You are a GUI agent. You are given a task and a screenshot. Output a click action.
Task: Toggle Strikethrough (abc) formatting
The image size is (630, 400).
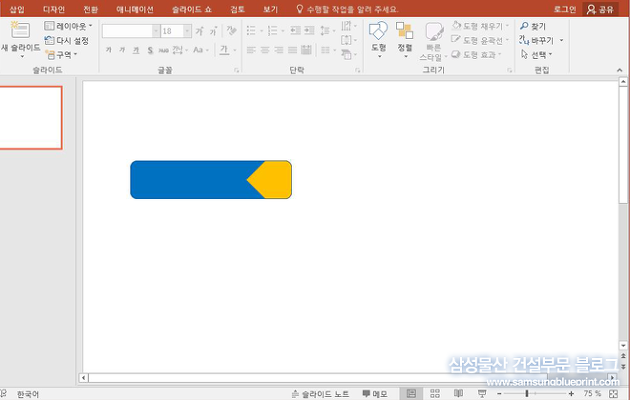click(164, 50)
